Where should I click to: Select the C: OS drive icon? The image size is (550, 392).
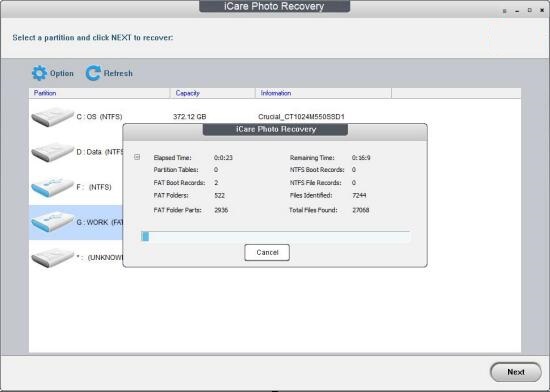(x=52, y=117)
